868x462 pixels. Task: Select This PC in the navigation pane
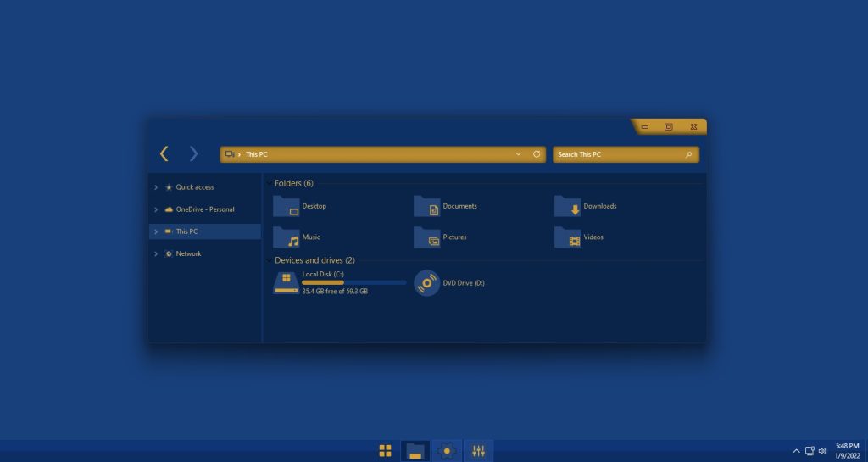point(186,231)
